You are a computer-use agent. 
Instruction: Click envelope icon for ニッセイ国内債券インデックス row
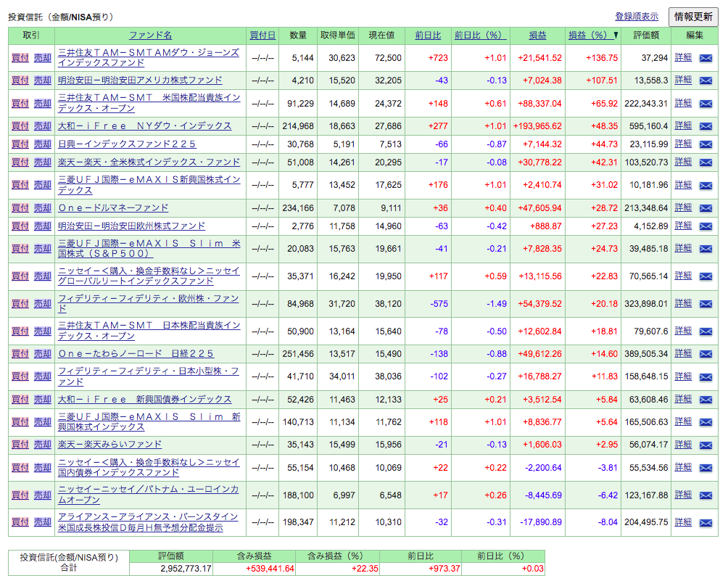tap(706, 468)
